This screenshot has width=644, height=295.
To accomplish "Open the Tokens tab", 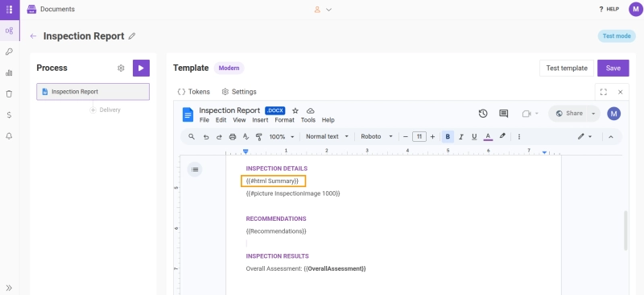I will 193,92.
